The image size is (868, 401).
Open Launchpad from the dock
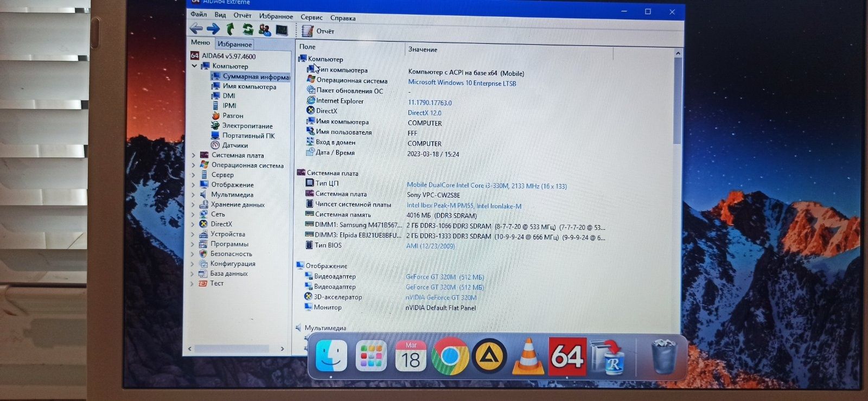371,356
